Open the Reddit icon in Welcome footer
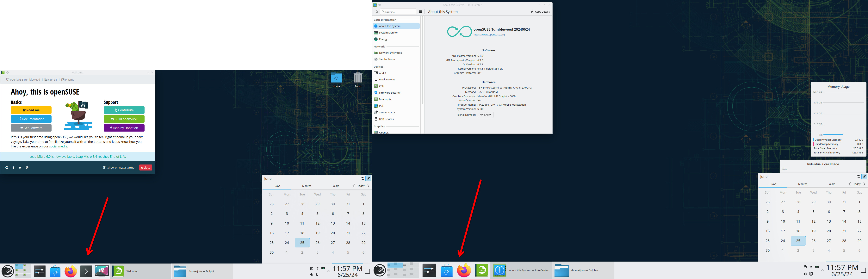Image resolution: width=868 pixels, height=279 pixels. pyautogui.click(x=7, y=167)
